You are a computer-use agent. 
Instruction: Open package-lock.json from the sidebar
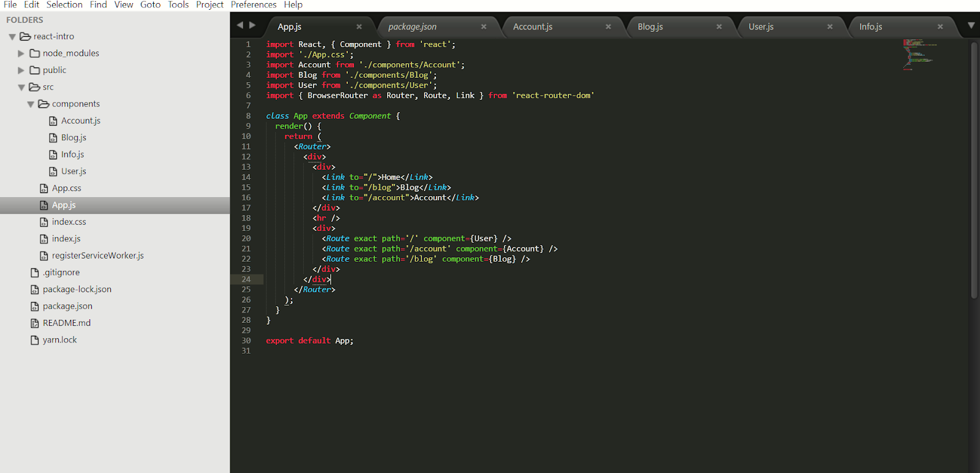77,289
